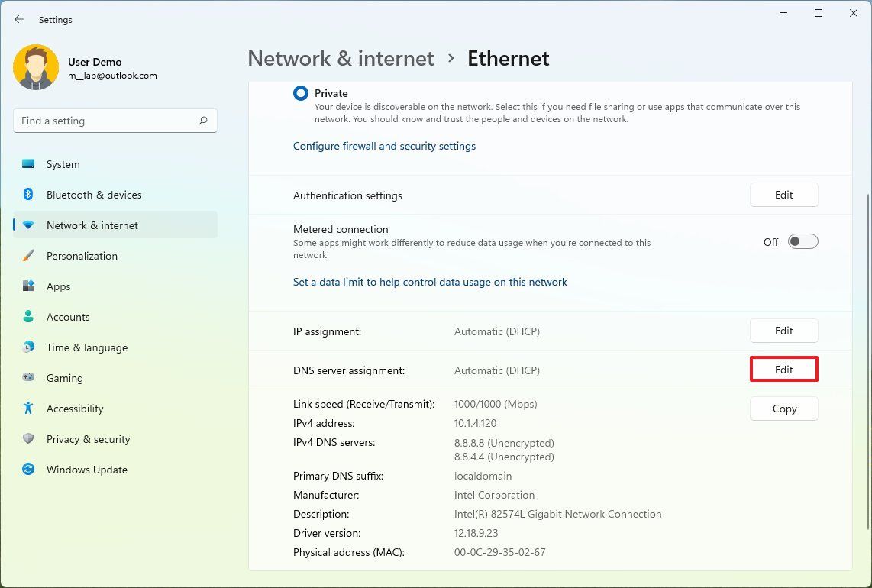Go to Apps settings
This screenshot has height=588, width=872.
click(58, 286)
